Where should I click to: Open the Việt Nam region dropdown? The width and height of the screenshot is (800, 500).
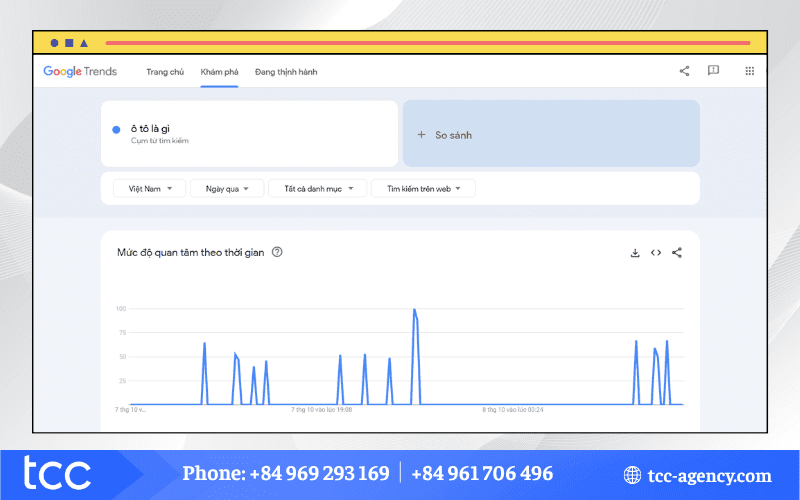[143, 188]
